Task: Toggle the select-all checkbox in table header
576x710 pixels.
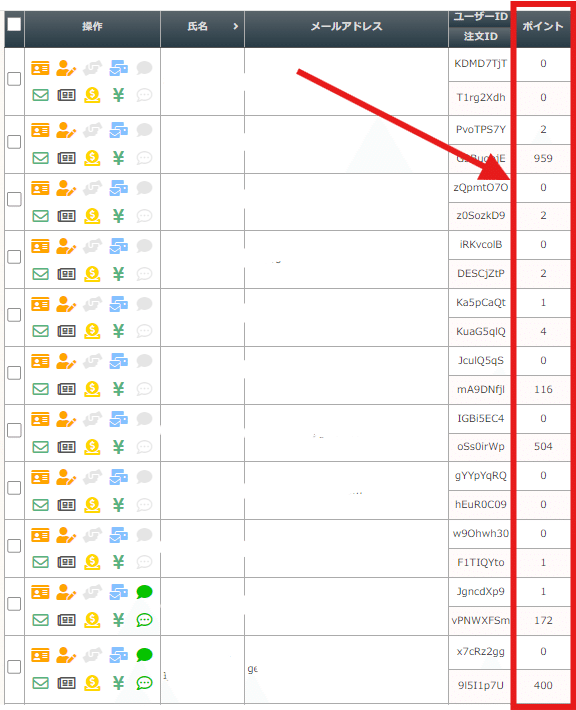Action: tap(14, 24)
